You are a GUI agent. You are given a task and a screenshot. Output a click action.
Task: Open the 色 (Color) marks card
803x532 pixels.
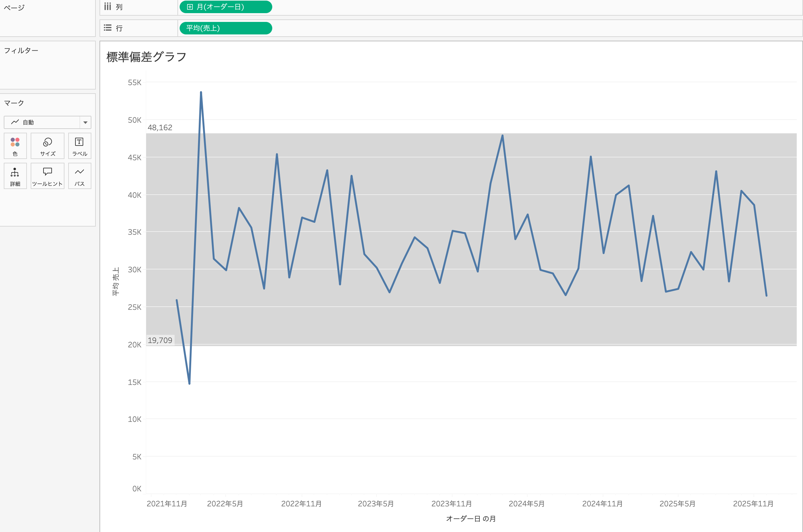pyautogui.click(x=15, y=146)
